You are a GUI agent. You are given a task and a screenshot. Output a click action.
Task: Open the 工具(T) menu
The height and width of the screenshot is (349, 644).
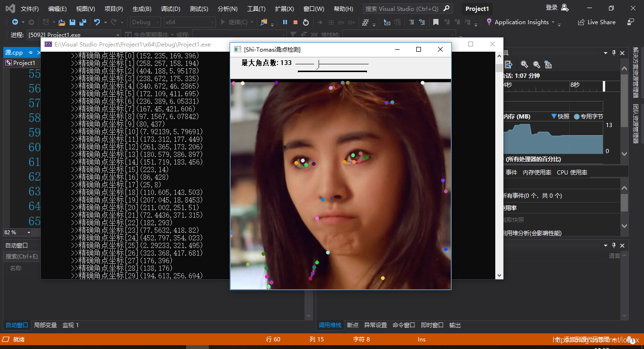tap(256, 9)
